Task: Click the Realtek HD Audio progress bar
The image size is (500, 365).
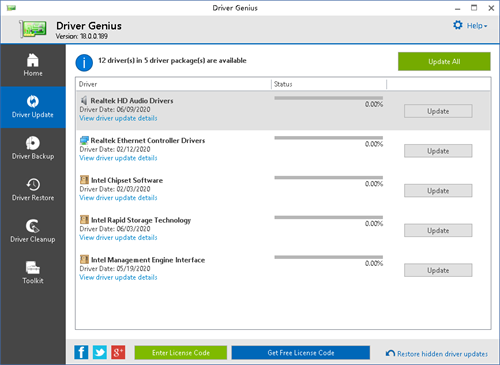Action: 329,98
